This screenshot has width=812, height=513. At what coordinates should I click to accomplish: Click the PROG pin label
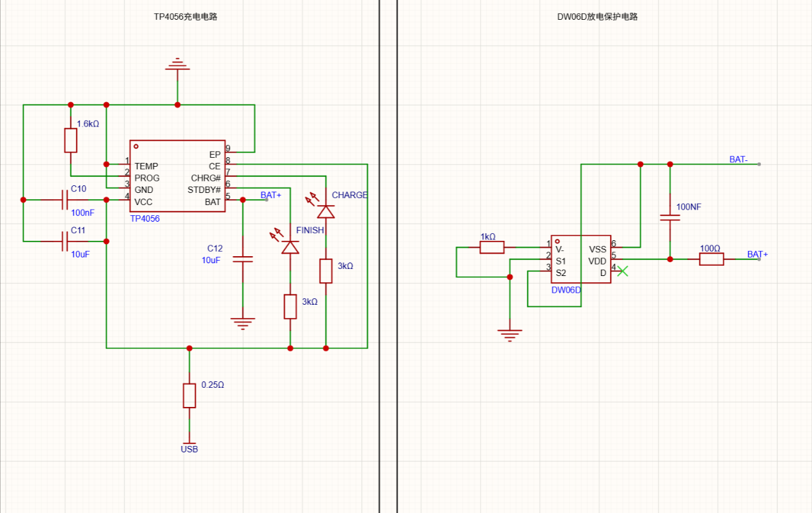pos(147,178)
